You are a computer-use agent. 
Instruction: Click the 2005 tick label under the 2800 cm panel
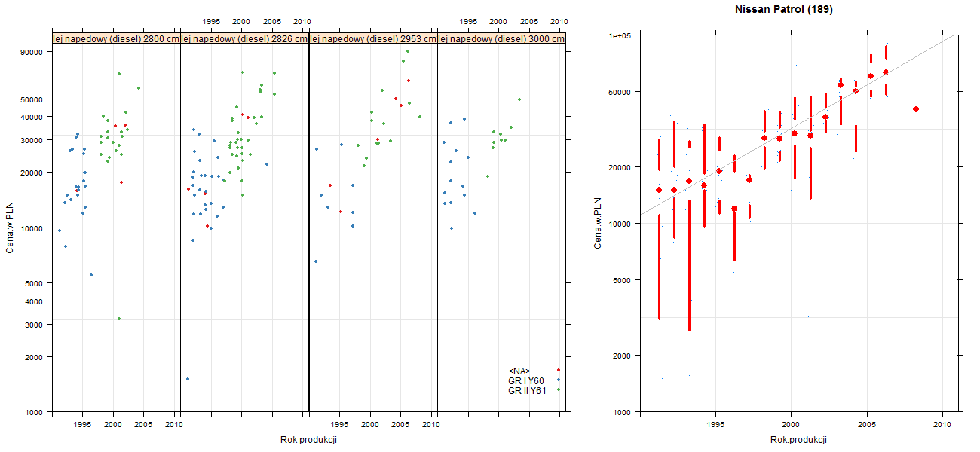tap(143, 425)
